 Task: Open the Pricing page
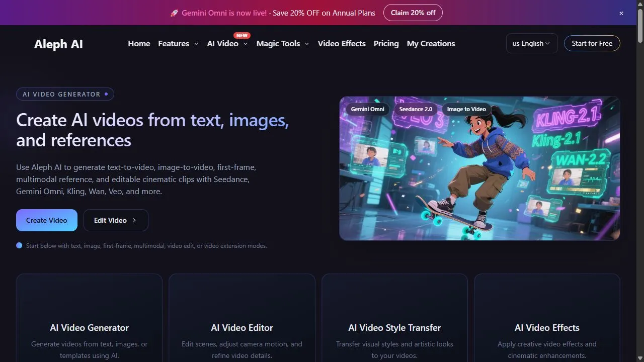(386, 44)
